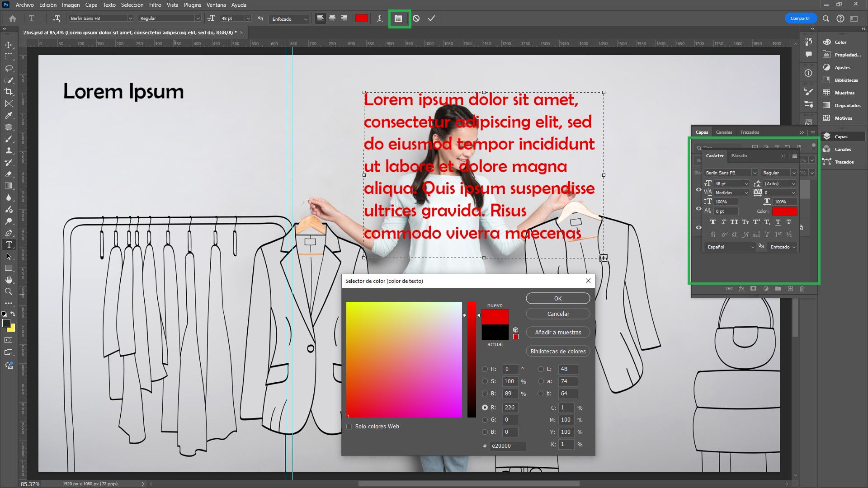Switch to the Trazados tab in layers panel
The image size is (868, 488).
click(x=750, y=132)
